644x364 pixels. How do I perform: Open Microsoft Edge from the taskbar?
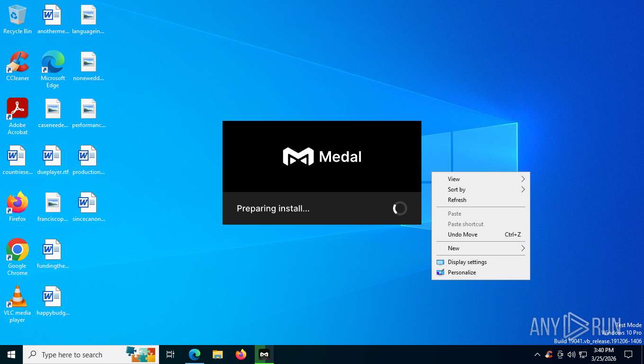[x=195, y=355]
